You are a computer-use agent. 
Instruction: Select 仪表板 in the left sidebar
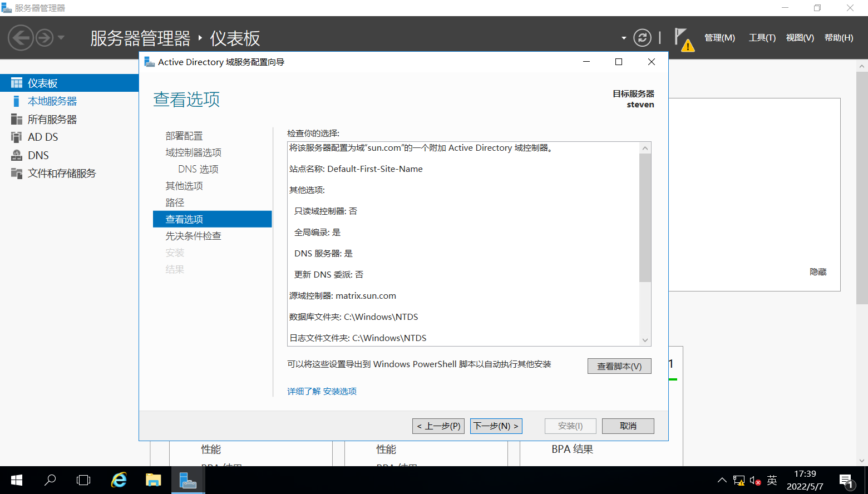tap(69, 83)
